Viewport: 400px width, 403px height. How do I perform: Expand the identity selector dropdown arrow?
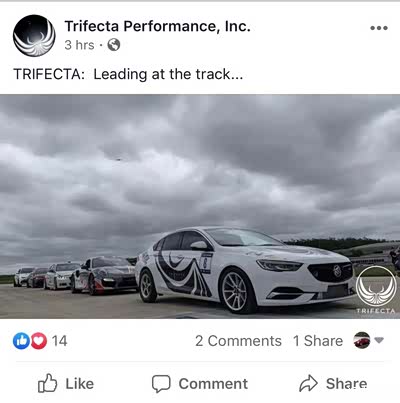379,340
